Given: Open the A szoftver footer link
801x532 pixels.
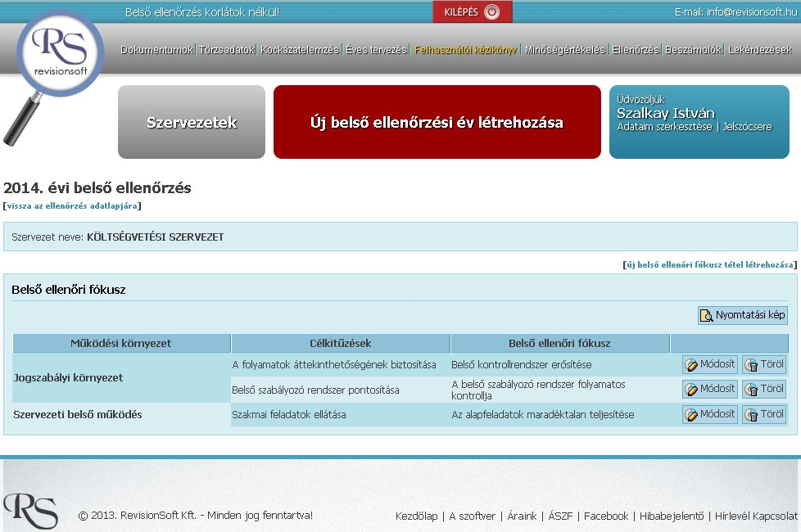Looking at the screenshot, I should pyautogui.click(x=472, y=516).
